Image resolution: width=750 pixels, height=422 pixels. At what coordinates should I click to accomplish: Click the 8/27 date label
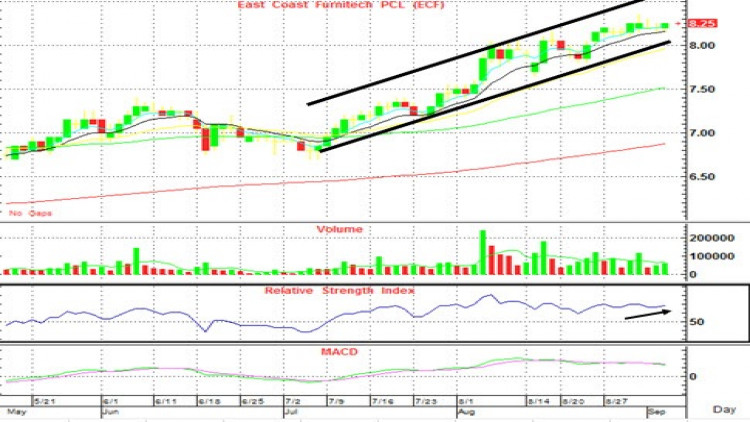pyautogui.click(x=617, y=401)
